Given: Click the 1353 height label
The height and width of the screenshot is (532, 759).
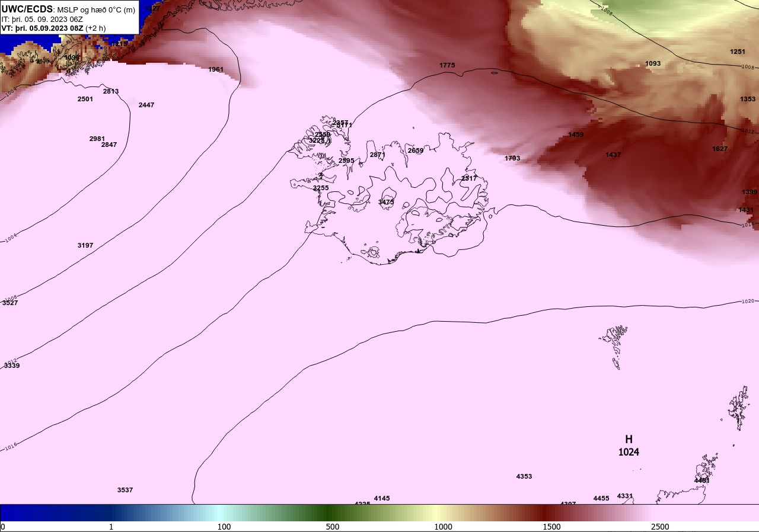Looking at the screenshot, I should pyautogui.click(x=748, y=99).
